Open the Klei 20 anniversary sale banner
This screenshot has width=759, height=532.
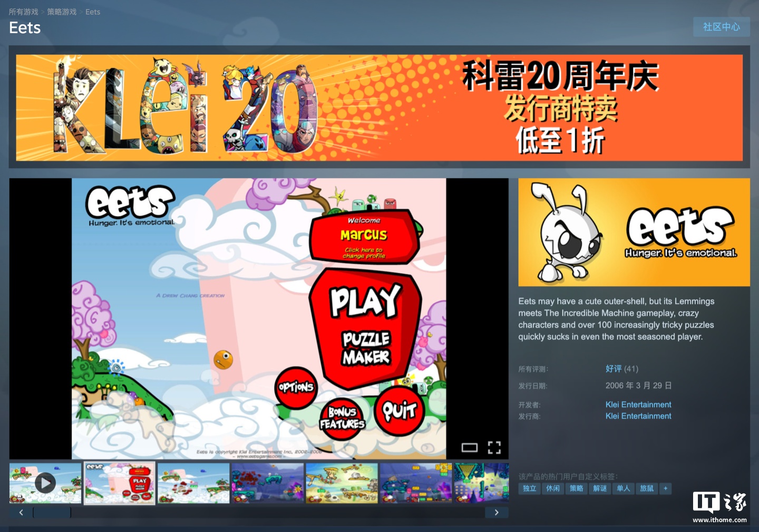click(379, 108)
